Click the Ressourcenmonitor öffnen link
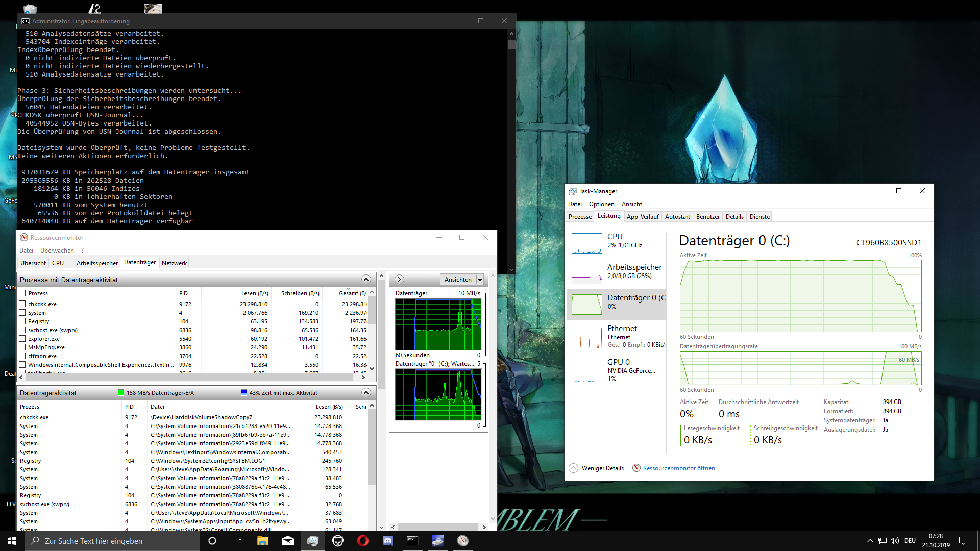 click(678, 468)
